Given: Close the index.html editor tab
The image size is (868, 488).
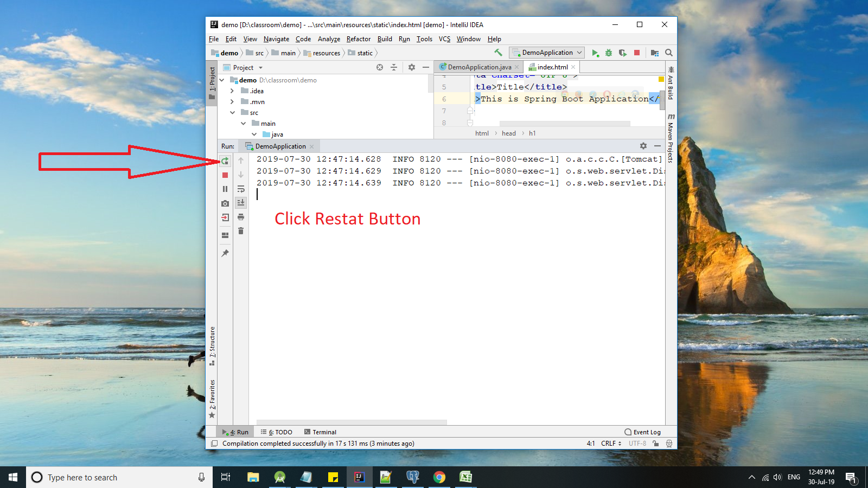Looking at the screenshot, I should tap(573, 67).
